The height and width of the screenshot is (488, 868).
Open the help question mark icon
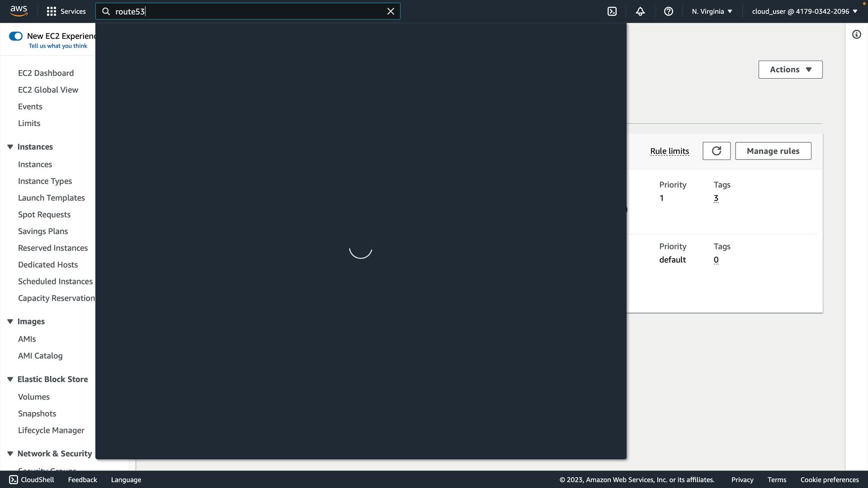668,11
